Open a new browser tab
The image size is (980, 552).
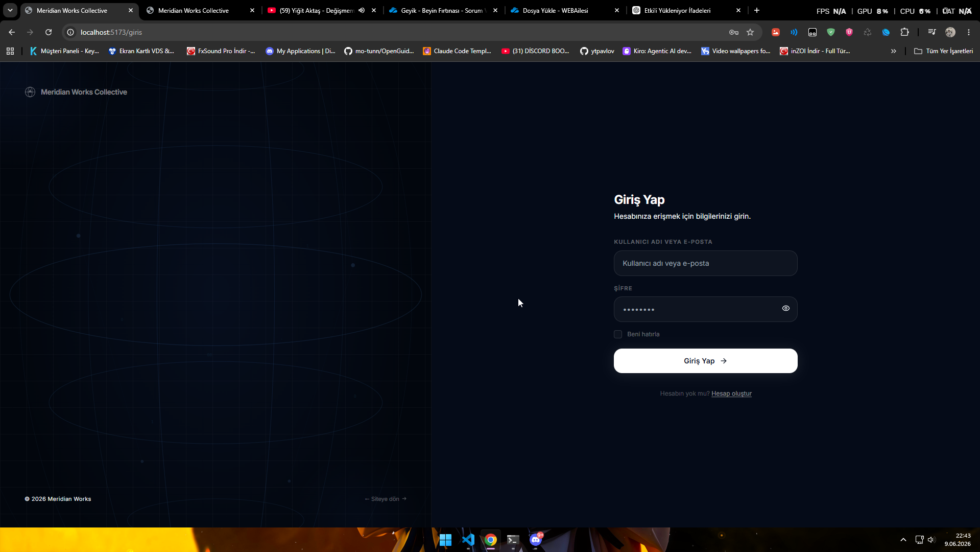tap(757, 10)
